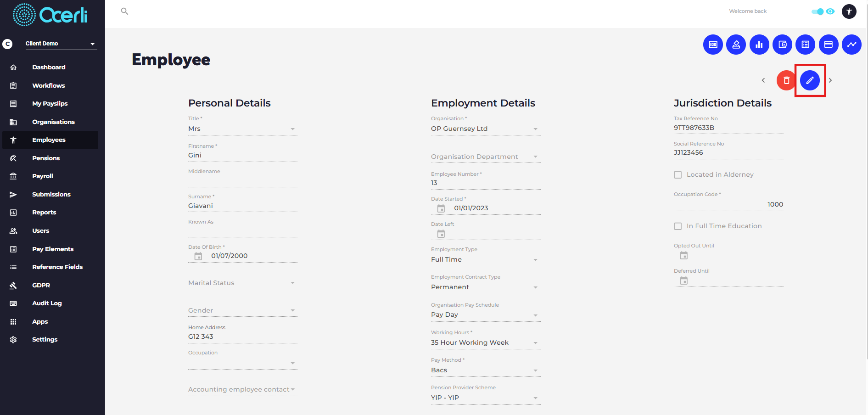The image size is (868, 415).
Task: Open the Title dropdown showing Mrs
Action: coord(243,129)
